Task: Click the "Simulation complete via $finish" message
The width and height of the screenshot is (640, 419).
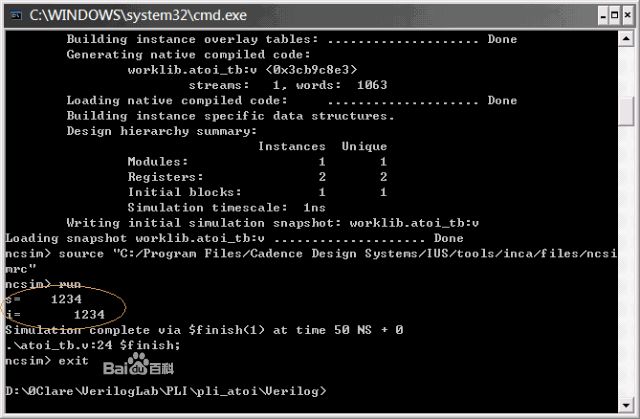Action: (x=204, y=330)
